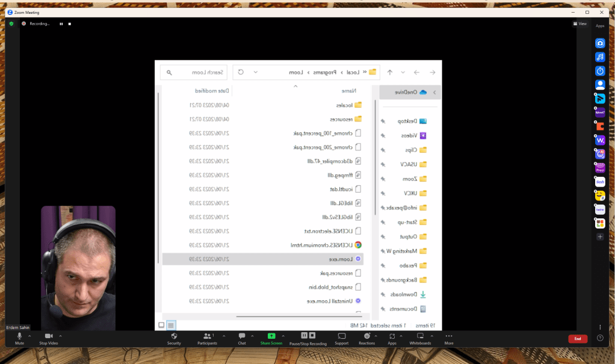Viewport: 615px width, 364px height.
Task: Switch shared Explorer to details view toggle
Action: [171, 325]
